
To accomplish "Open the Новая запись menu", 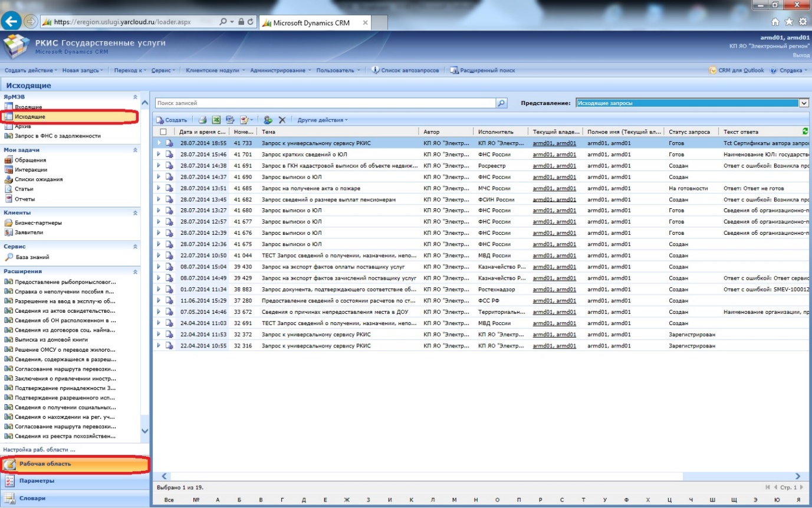I will click(x=83, y=70).
